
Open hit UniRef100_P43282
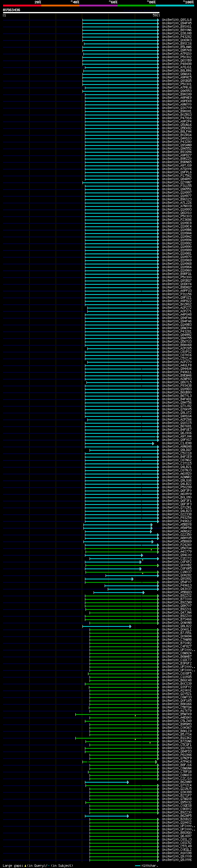[177, 37]
